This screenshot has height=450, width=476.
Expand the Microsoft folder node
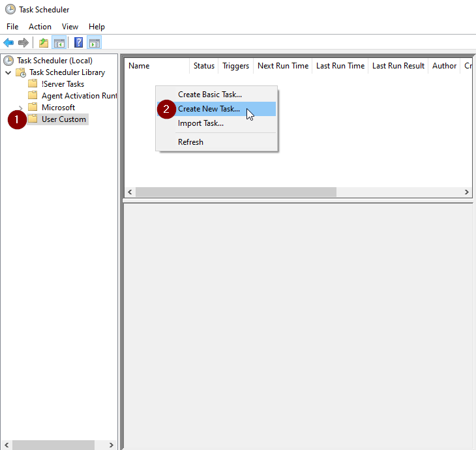pyautogui.click(x=20, y=108)
